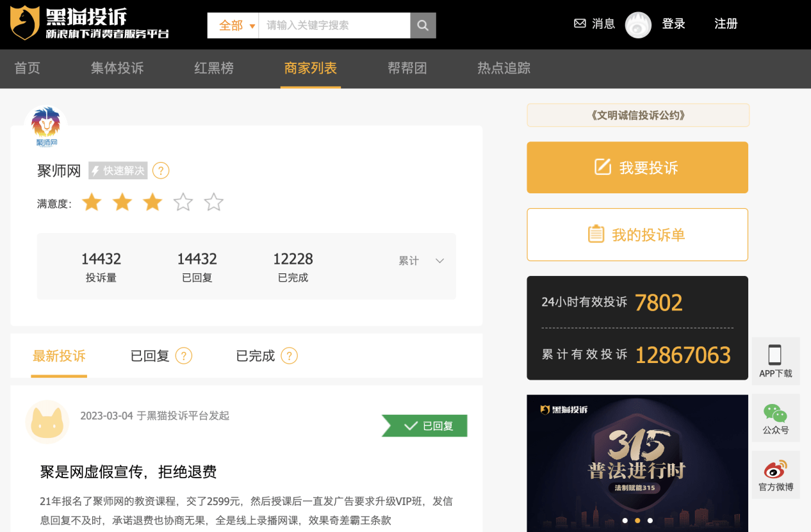Click 12228 已完成 statistic
The height and width of the screenshot is (532, 811).
(x=293, y=267)
